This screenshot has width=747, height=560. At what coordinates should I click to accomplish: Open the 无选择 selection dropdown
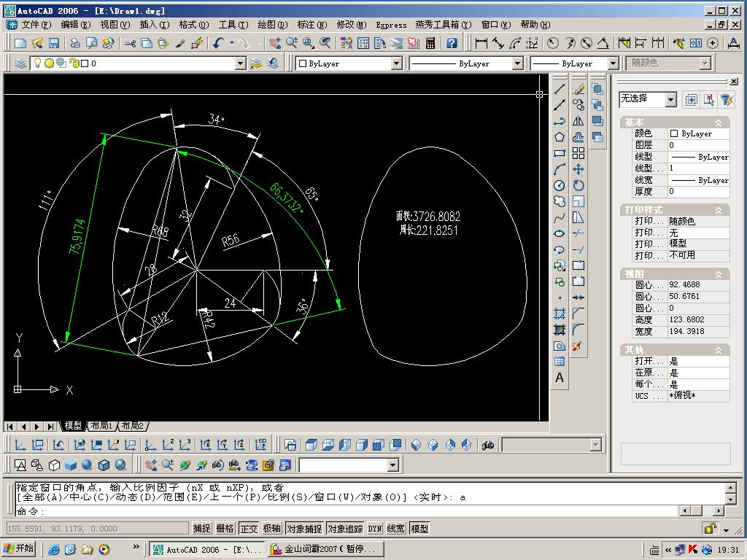[x=671, y=99]
